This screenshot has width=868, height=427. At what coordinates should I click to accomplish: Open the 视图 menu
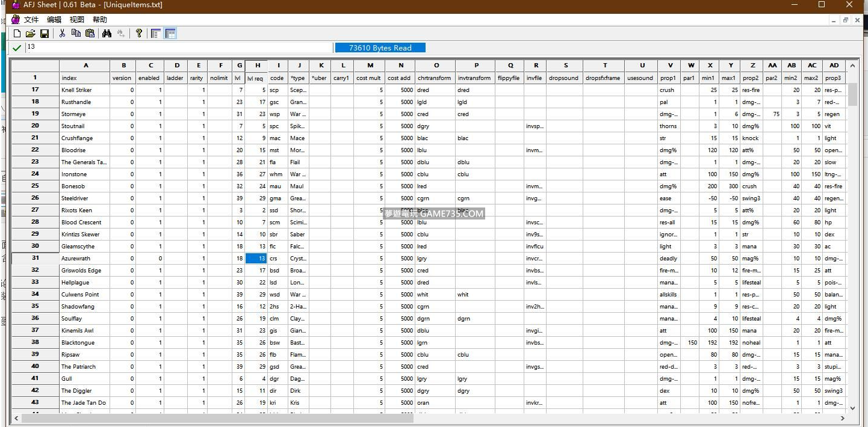pyautogui.click(x=77, y=20)
